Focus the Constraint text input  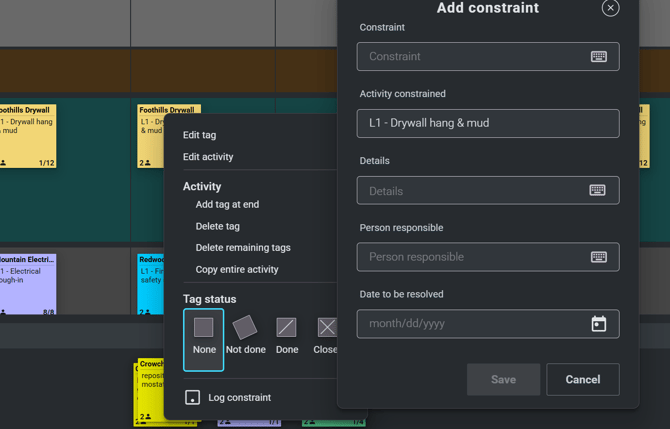click(x=488, y=56)
